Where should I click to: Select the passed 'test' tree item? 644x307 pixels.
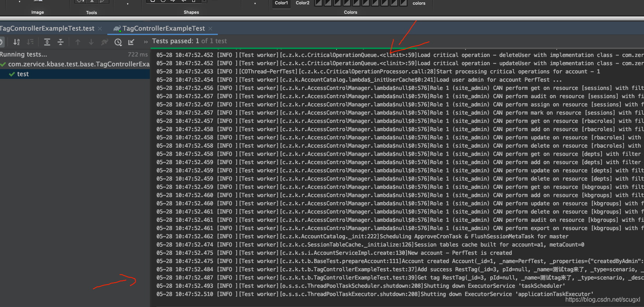[75, 74]
